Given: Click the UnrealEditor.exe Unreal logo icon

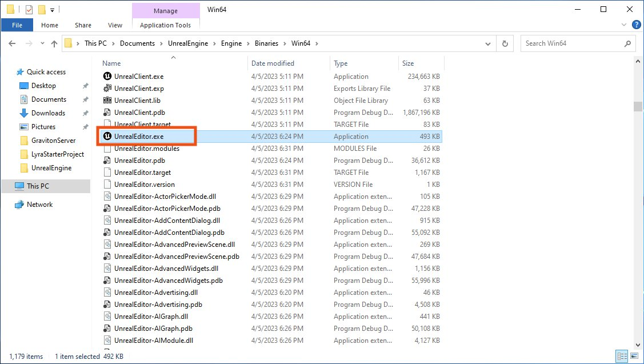Looking at the screenshot, I should [107, 137].
